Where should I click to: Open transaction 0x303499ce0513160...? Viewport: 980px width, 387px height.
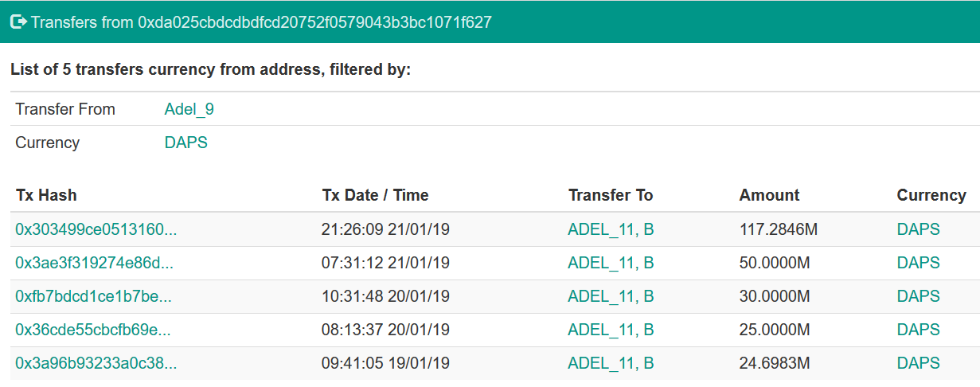tap(96, 229)
